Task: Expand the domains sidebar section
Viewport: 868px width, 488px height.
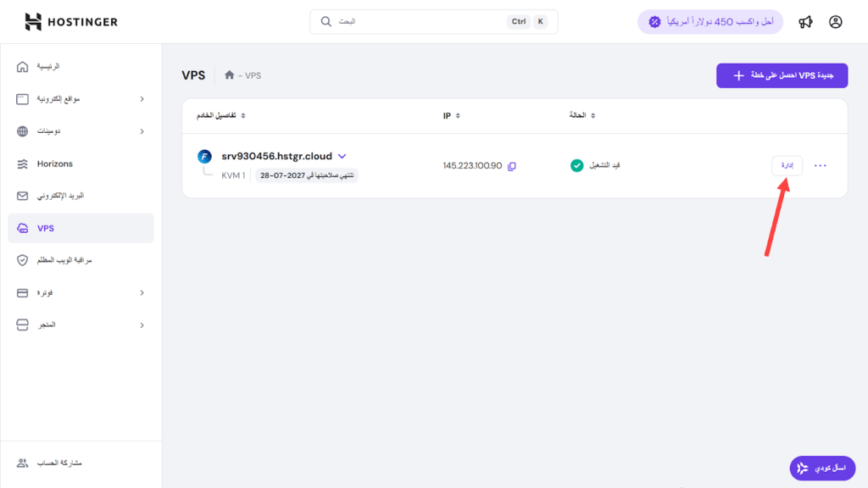Action: [x=142, y=131]
